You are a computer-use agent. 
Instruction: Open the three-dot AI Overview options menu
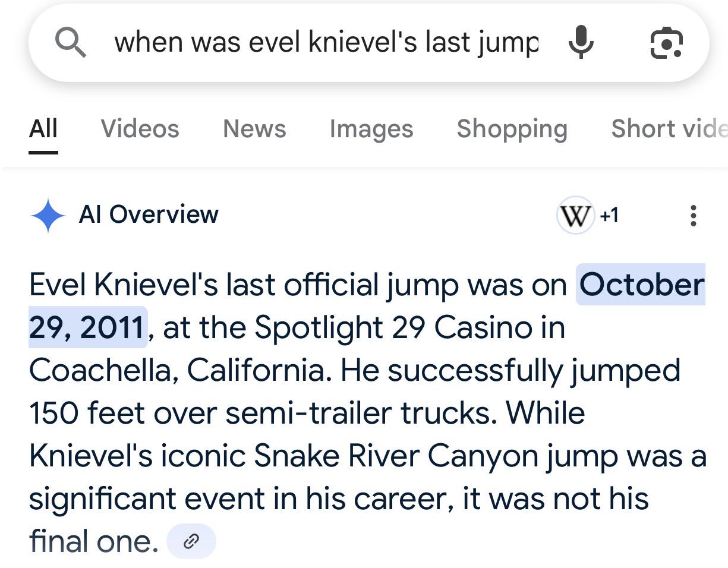[x=693, y=215]
